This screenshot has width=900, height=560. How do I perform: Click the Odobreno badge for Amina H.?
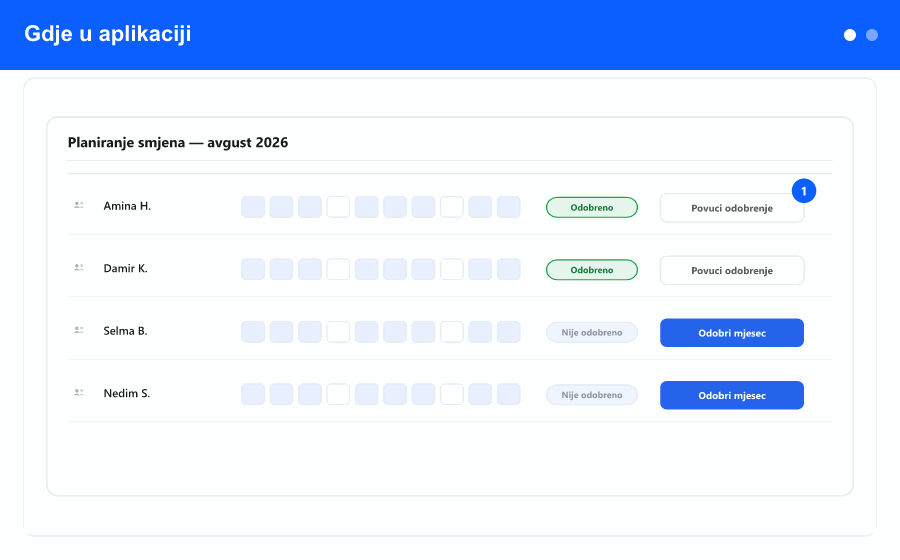592,207
